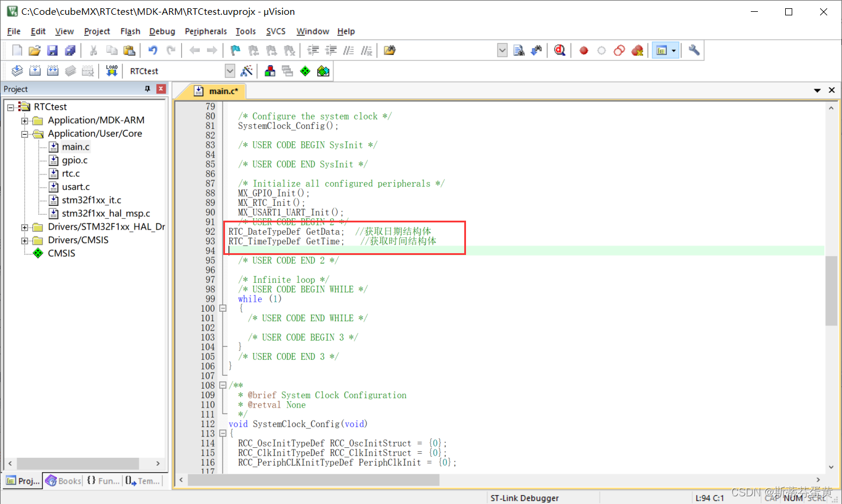The height and width of the screenshot is (504, 842).
Task: Kill all breakpoints icon
Action: click(x=637, y=50)
